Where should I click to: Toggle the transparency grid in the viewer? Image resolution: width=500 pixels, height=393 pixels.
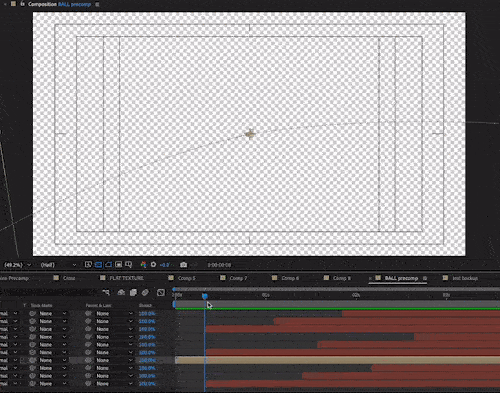point(98,265)
